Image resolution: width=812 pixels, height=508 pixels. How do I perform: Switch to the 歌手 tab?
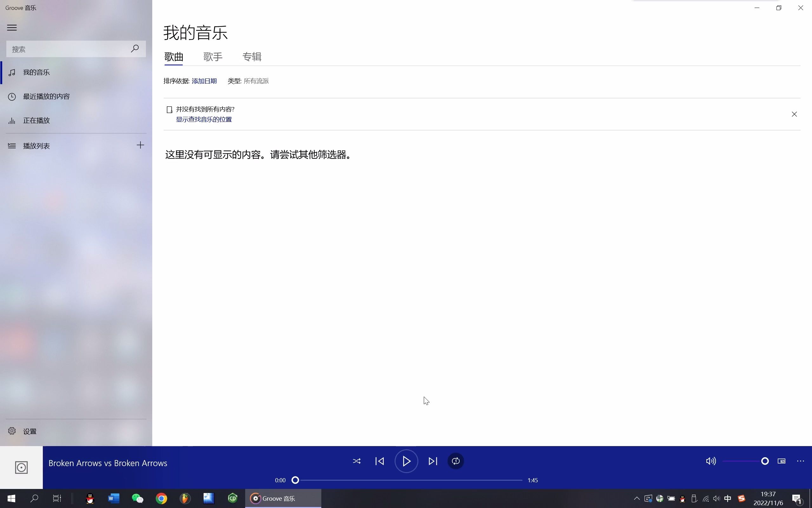[213, 57]
